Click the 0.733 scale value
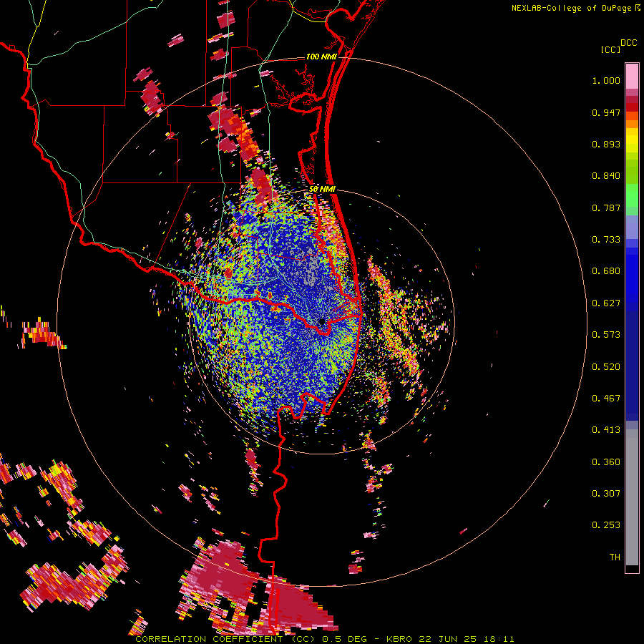Image resolution: width=644 pixels, height=644 pixels. coord(606,240)
